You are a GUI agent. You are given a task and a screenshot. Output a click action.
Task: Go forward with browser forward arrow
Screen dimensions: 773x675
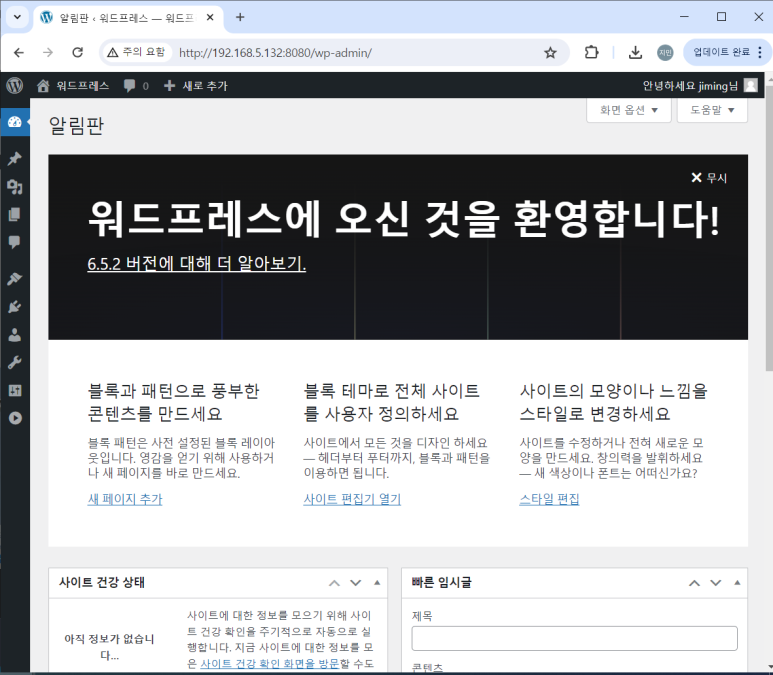48,52
